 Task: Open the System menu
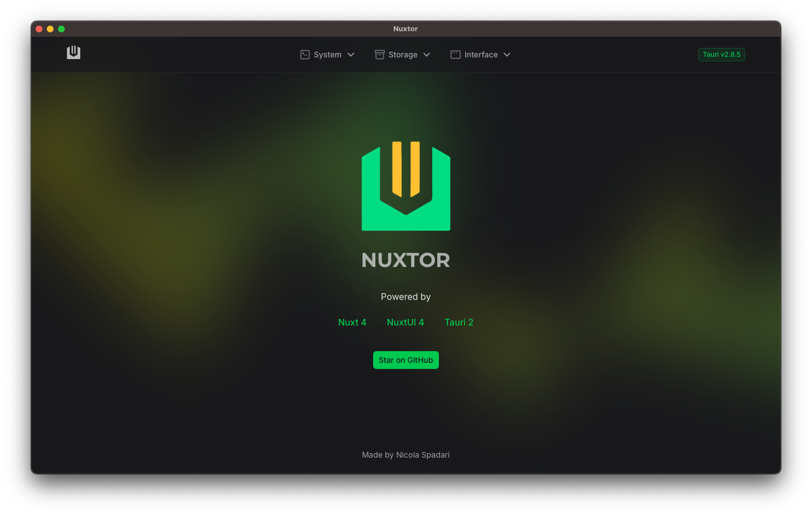(327, 55)
